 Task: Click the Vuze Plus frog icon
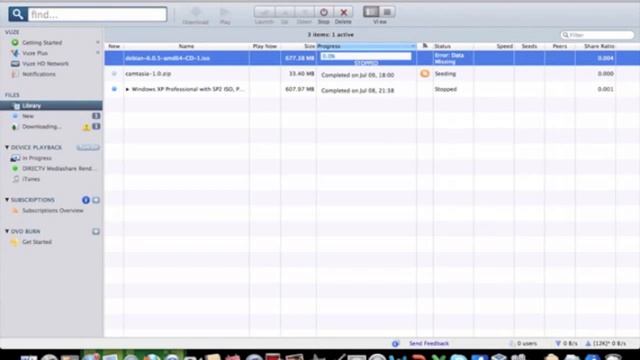pyautogui.click(x=15, y=53)
